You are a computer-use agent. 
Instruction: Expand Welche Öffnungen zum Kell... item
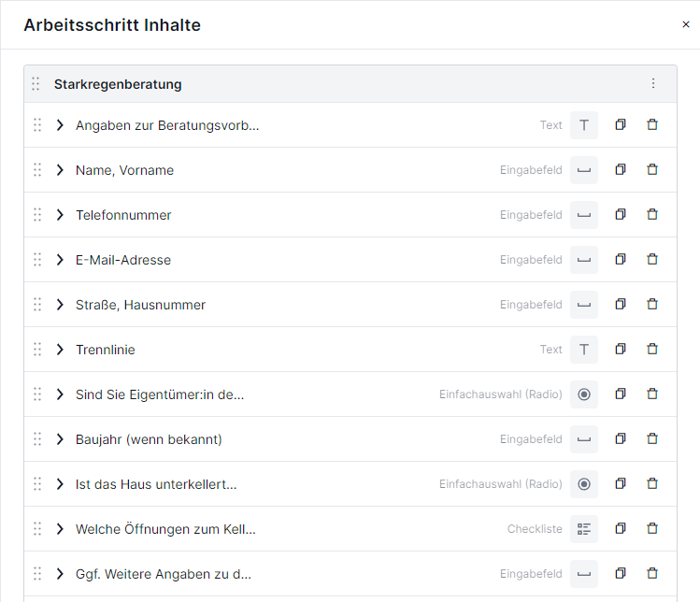click(60, 529)
